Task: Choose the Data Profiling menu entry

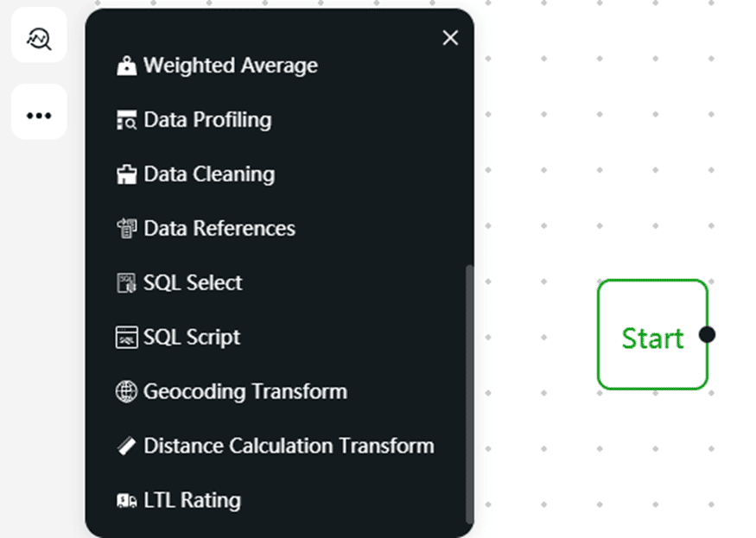Action: (207, 120)
